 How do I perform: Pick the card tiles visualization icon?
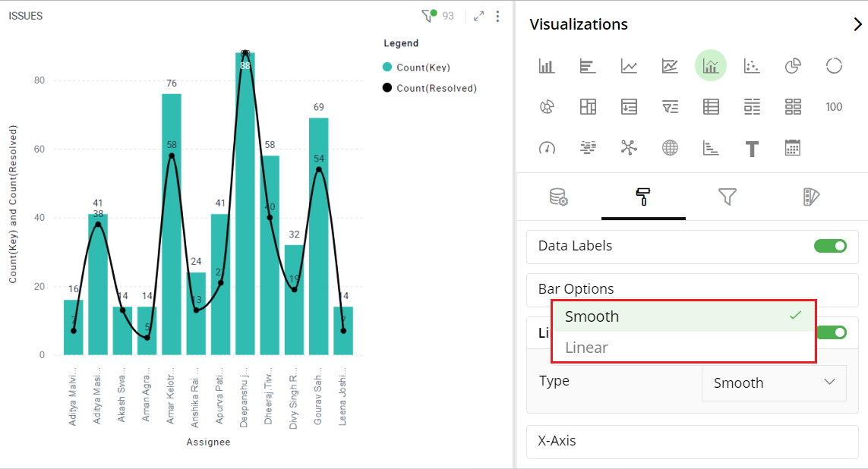click(x=793, y=107)
